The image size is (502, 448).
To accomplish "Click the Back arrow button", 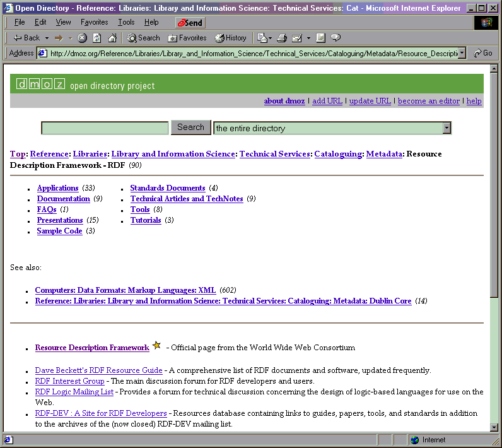I will (26, 38).
